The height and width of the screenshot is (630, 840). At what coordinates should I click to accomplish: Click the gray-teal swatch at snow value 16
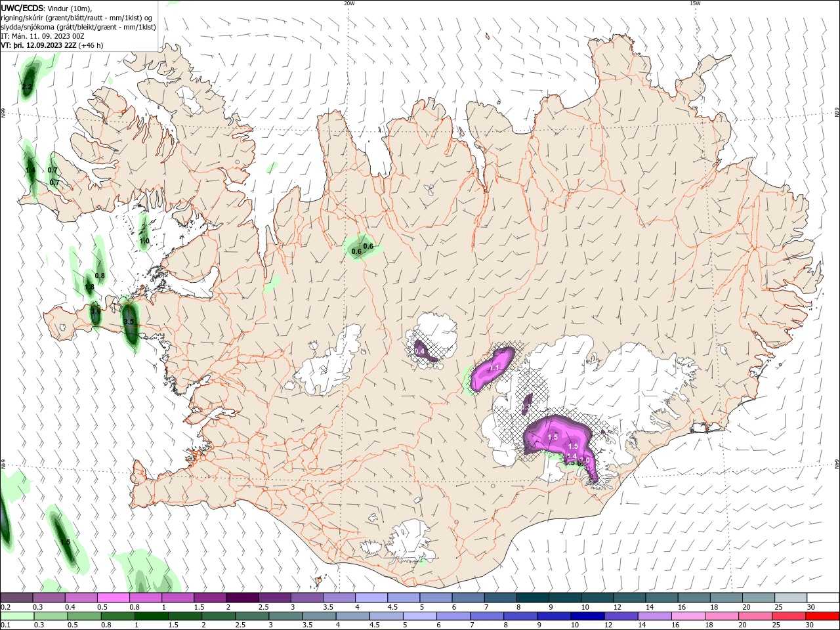tap(693, 598)
